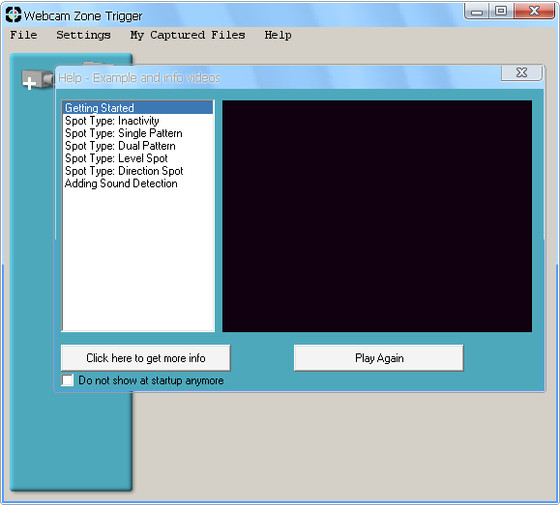This screenshot has height=505, width=560.
Task: Close the Webcam Zone Trigger window
Action: click(x=534, y=11)
